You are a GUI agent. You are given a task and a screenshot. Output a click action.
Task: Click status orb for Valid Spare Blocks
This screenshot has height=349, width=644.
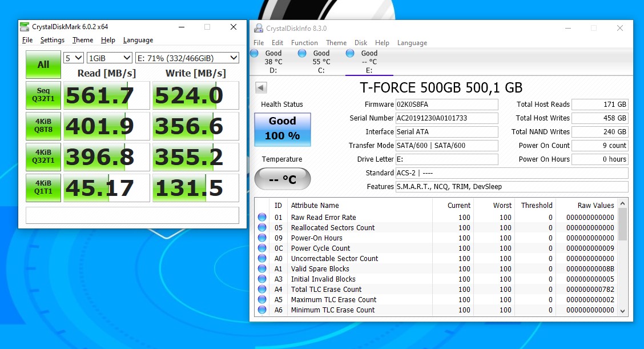(262, 268)
